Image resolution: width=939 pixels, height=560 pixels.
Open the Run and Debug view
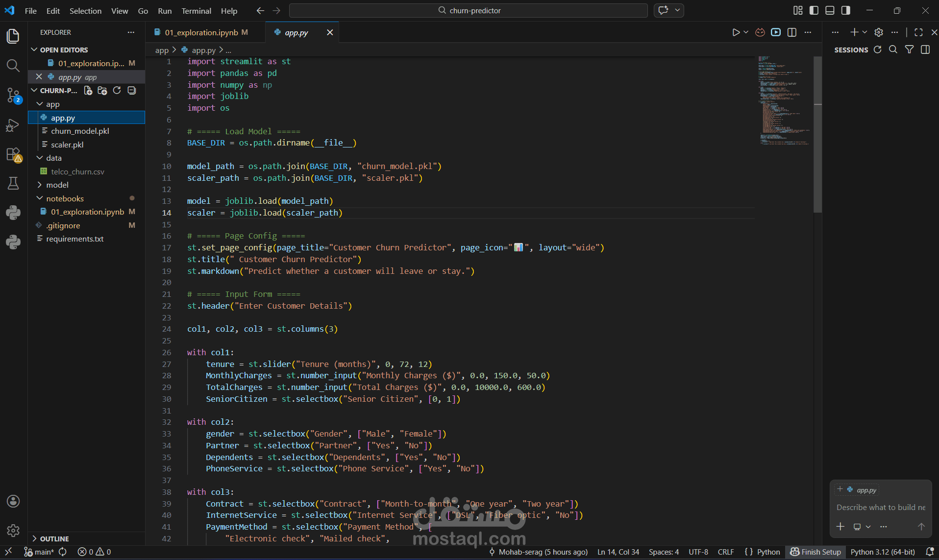(13, 125)
